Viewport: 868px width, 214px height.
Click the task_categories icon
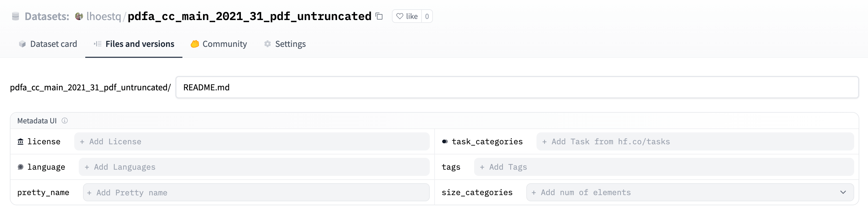[x=446, y=141]
